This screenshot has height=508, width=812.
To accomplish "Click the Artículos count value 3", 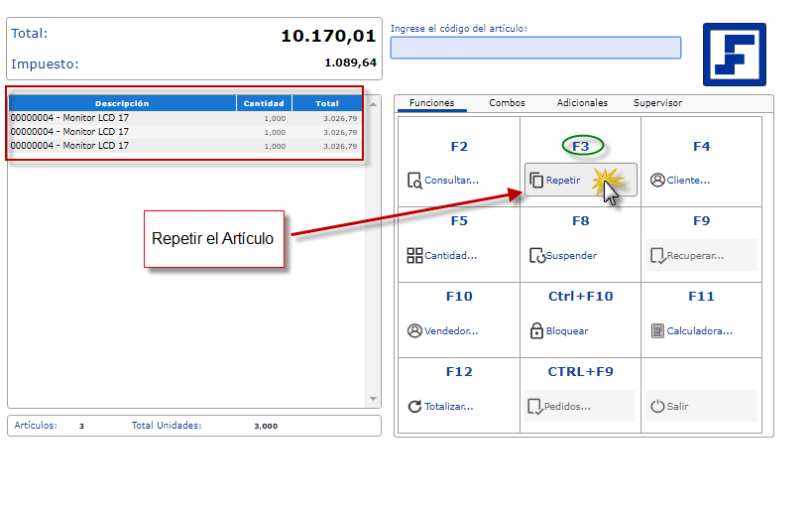I will point(82,426).
